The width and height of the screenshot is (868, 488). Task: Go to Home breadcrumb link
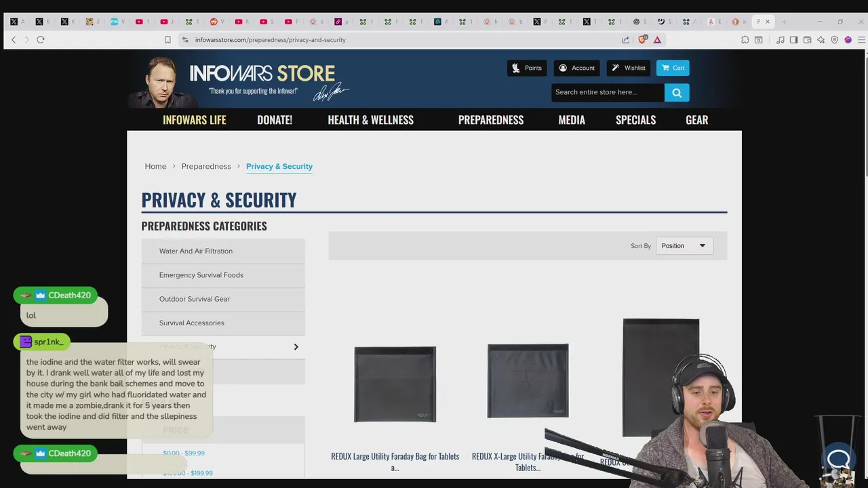[x=155, y=167]
